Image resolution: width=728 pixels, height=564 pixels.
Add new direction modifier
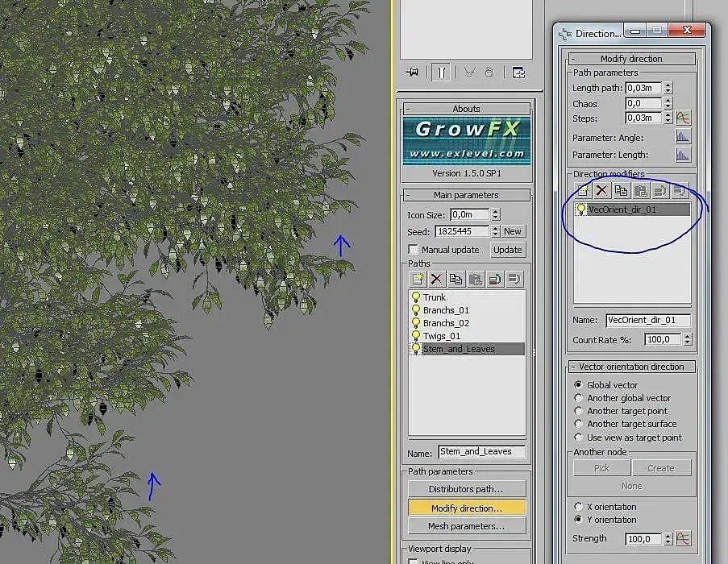click(x=583, y=191)
